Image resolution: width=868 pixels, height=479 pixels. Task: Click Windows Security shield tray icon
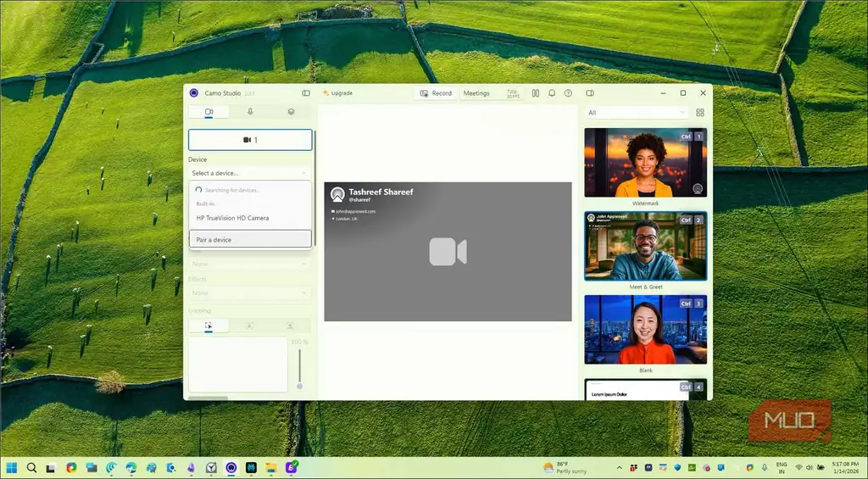[677, 468]
